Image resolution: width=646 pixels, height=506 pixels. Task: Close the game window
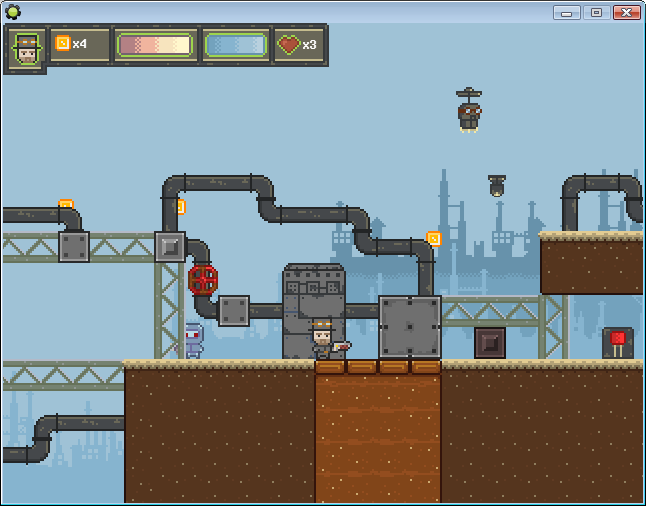coord(627,12)
